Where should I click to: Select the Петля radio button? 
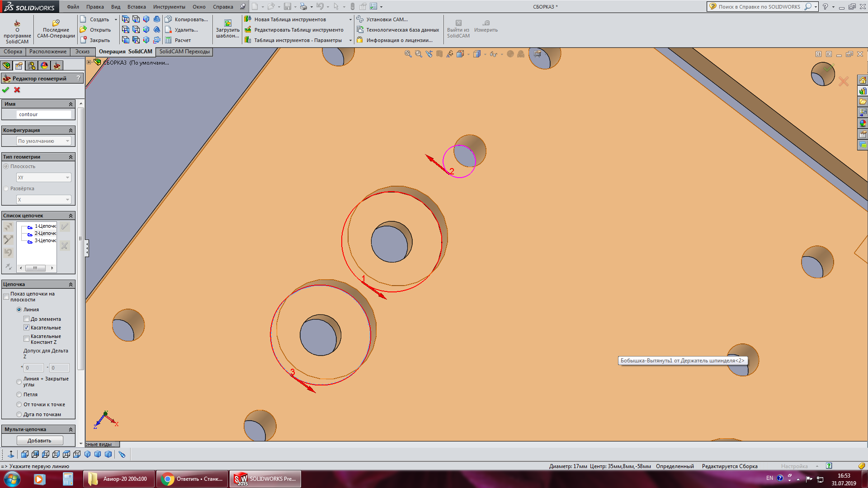coord(19,394)
